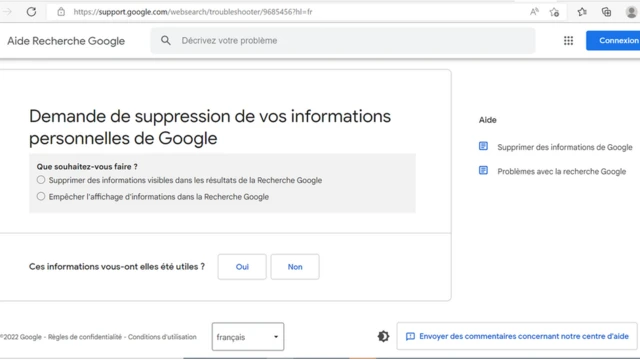This screenshot has height=360, width=640.
Task: Click the browser address bar URL
Action: [x=193, y=12]
